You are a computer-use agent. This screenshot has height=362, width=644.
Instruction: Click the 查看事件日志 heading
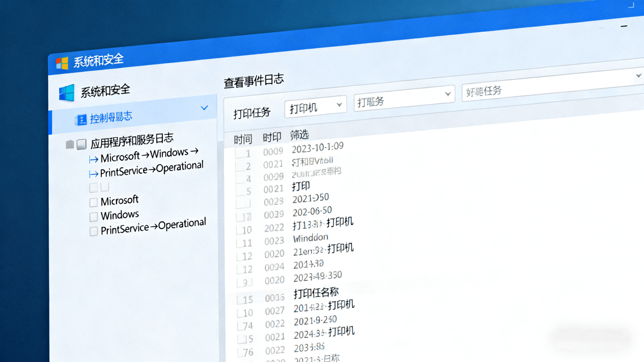(254, 81)
